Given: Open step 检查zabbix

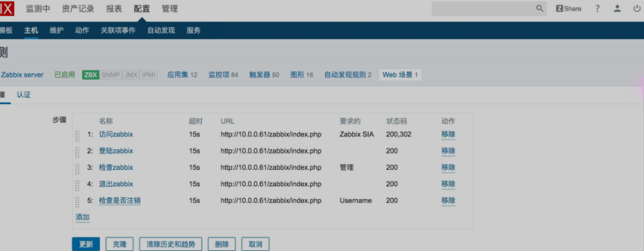Looking at the screenshot, I should tap(116, 167).
